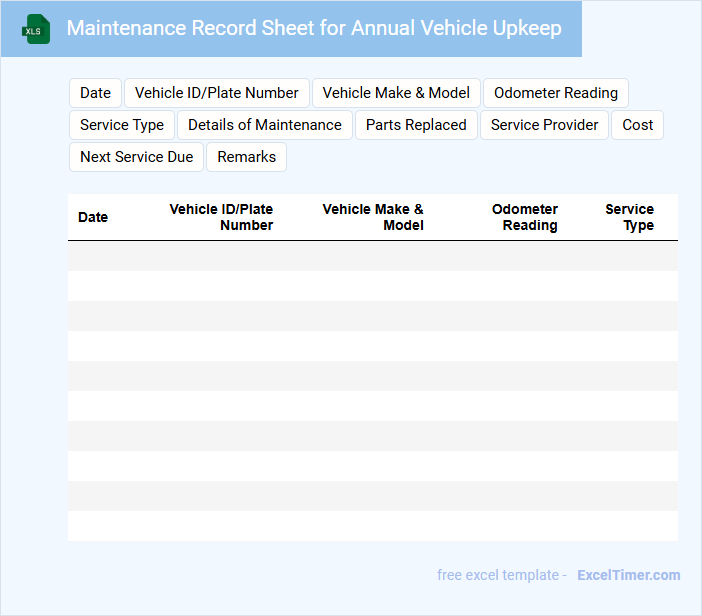Click the Odometer Reading column header
Viewport: 702px width, 616px height.
coord(525,217)
